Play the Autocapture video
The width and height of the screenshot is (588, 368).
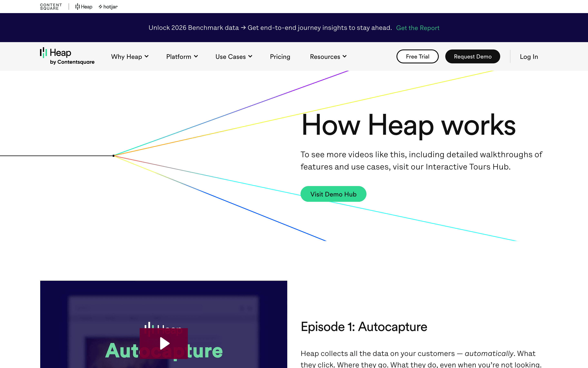164,343
